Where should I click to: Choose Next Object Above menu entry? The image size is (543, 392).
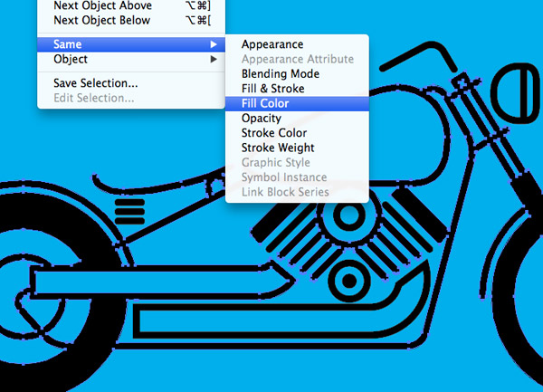click(131, 5)
